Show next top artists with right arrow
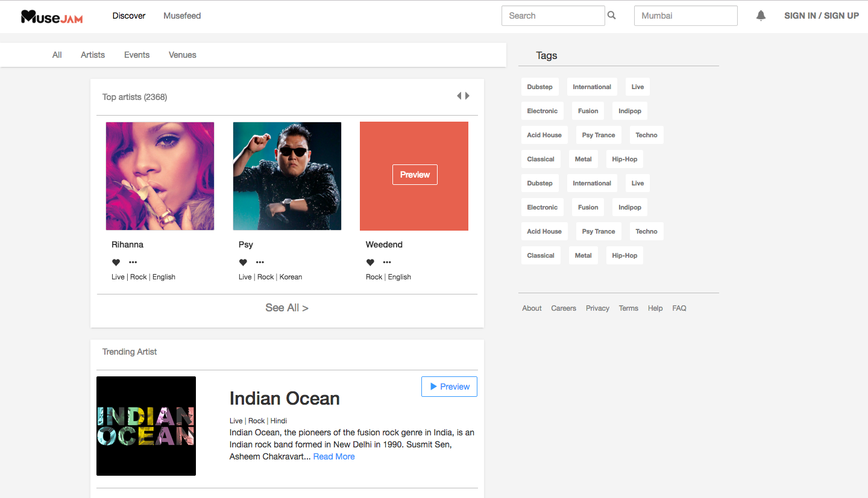Viewport: 868px width, 498px height. pyautogui.click(x=467, y=96)
